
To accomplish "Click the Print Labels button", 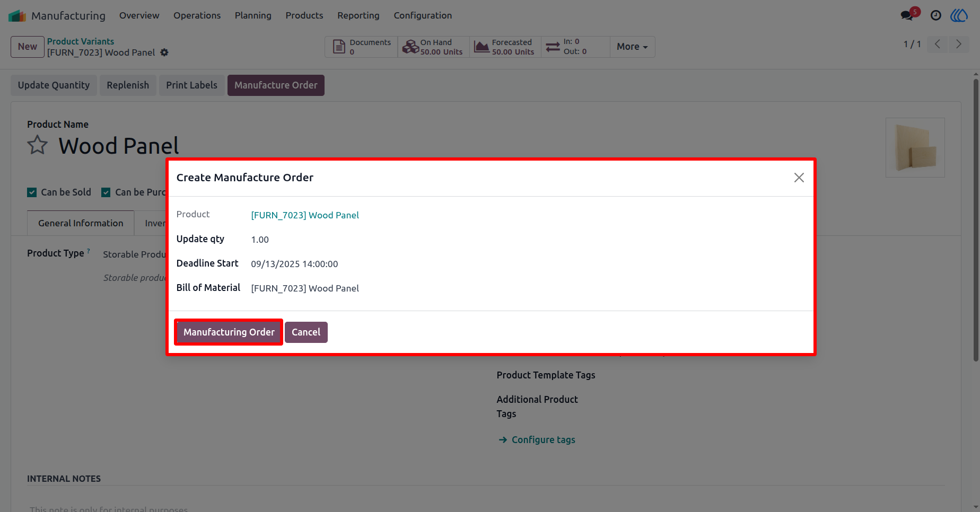I will 191,85.
